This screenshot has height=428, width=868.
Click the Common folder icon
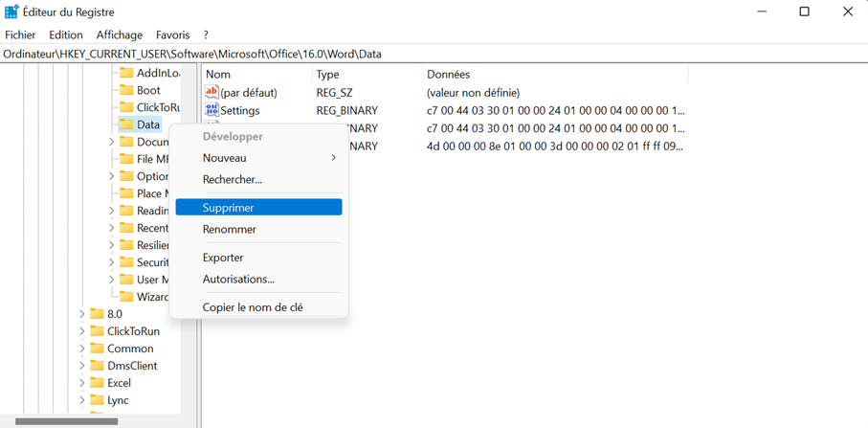pos(97,349)
